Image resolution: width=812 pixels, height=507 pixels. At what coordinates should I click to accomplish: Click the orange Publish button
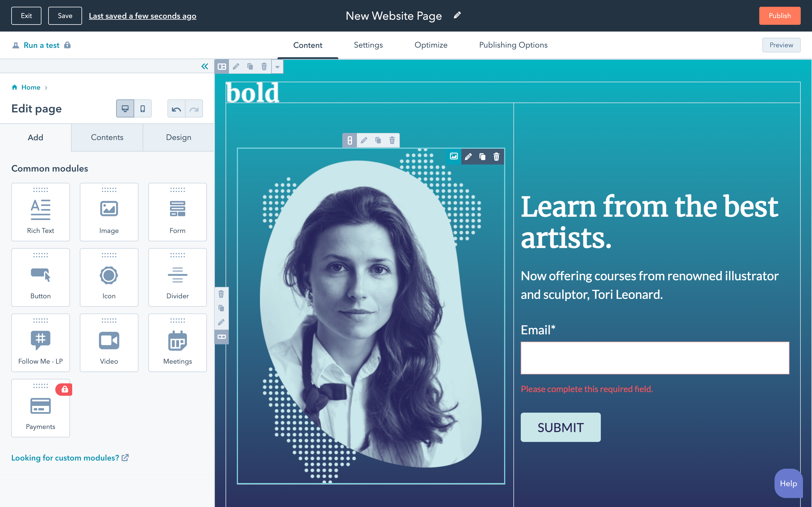click(x=780, y=16)
